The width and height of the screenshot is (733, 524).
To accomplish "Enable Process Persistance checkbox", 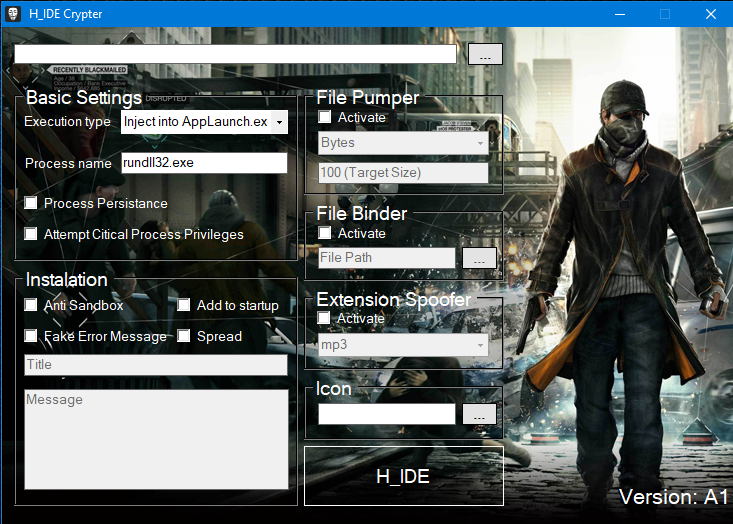I will (x=31, y=203).
